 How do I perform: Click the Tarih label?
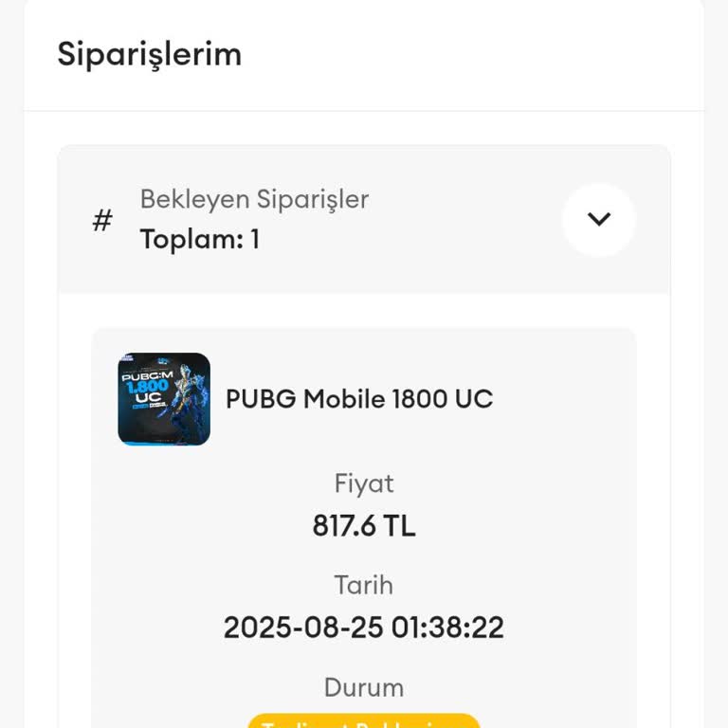coord(364,585)
